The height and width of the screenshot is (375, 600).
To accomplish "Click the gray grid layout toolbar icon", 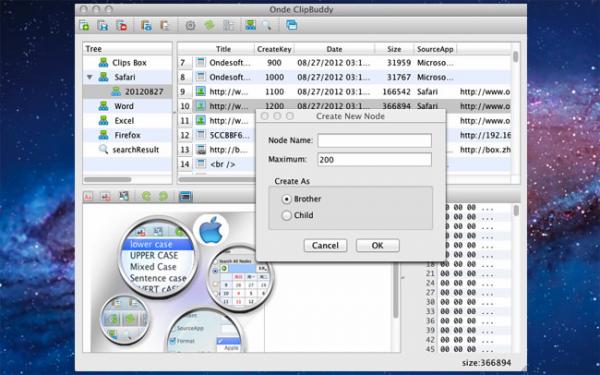I will click(x=228, y=26).
